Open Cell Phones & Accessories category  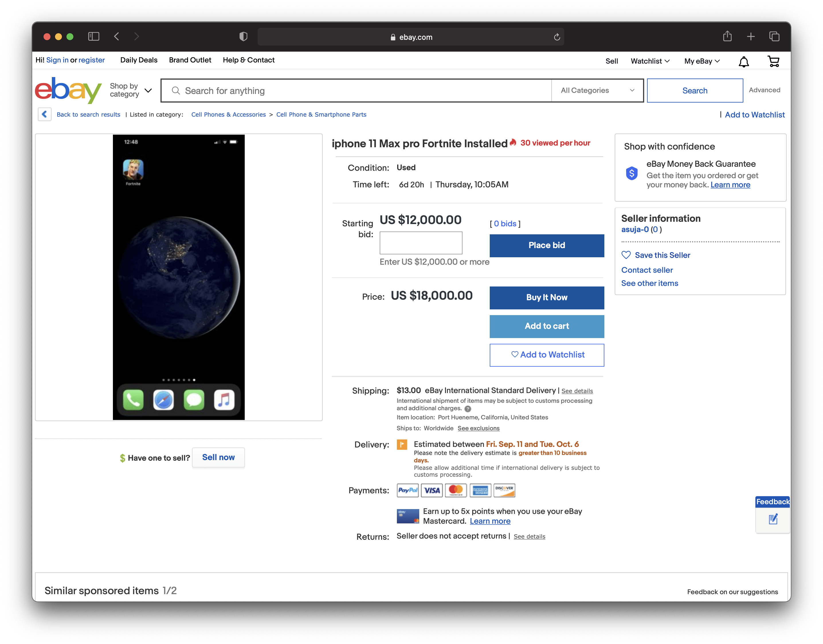(x=228, y=115)
